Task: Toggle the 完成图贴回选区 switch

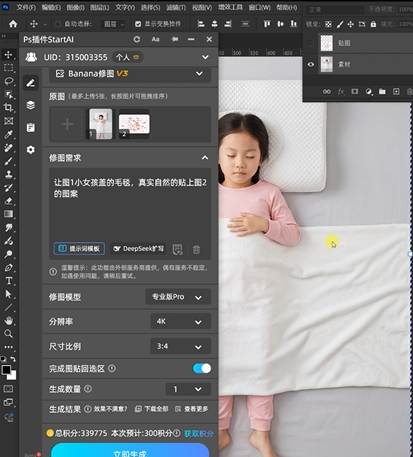Action: 202,368
